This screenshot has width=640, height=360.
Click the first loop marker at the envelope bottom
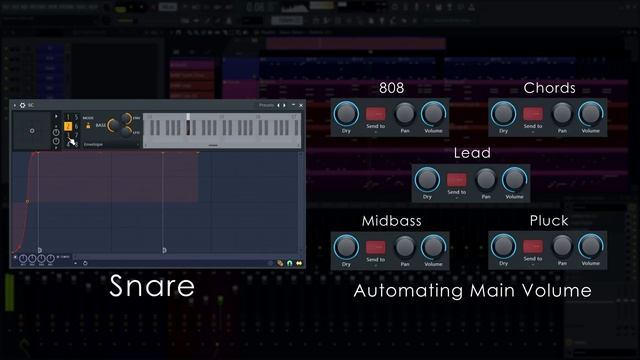[x=40, y=250]
